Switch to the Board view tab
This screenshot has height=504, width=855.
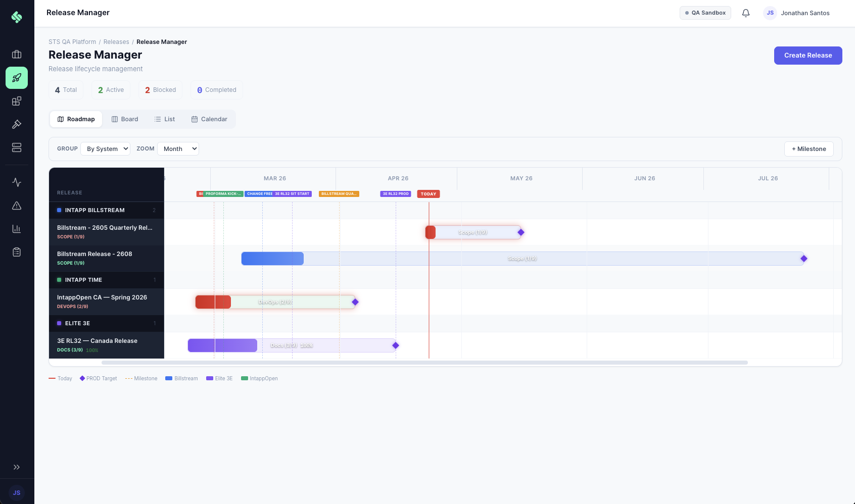(x=124, y=119)
